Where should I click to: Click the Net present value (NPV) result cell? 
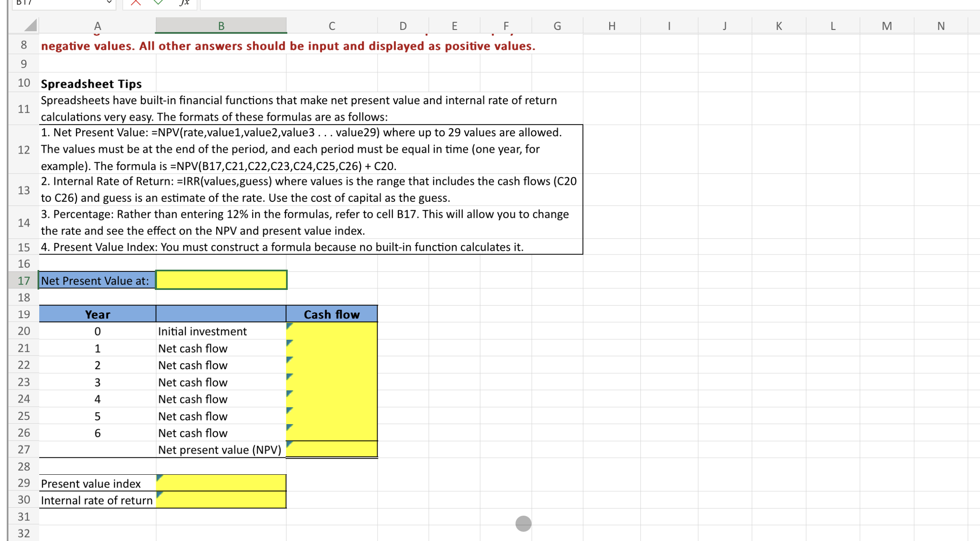pyautogui.click(x=332, y=449)
